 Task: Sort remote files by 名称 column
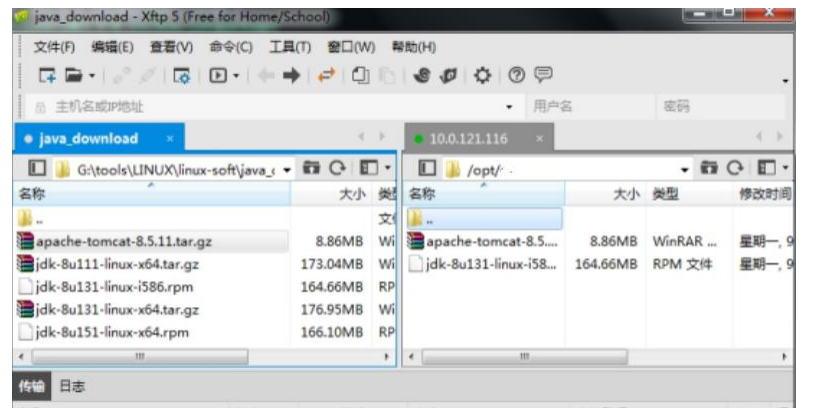tap(484, 194)
